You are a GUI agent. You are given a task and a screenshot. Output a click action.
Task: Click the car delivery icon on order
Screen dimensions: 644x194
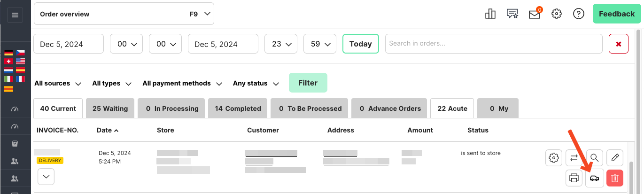pyautogui.click(x=594, y=178)
